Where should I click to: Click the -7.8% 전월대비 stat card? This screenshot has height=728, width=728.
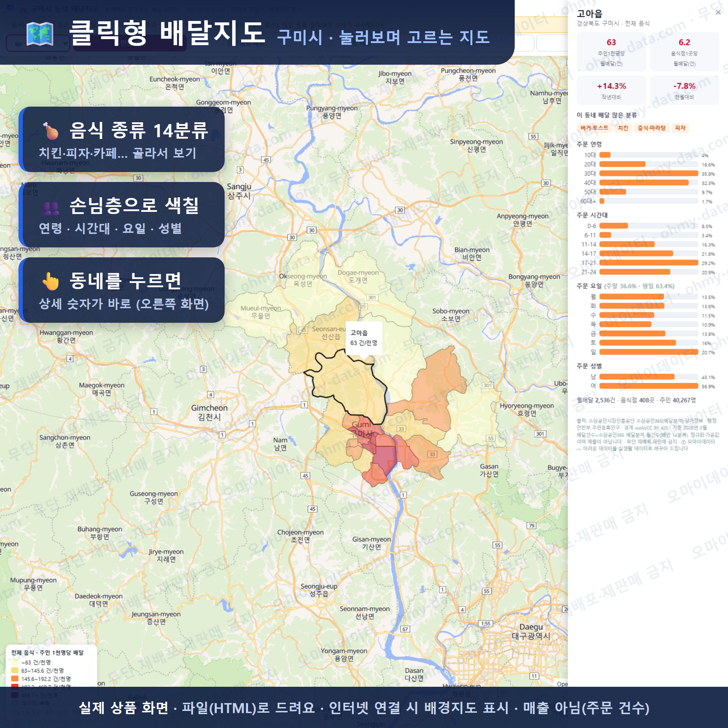tap(684, 90)
